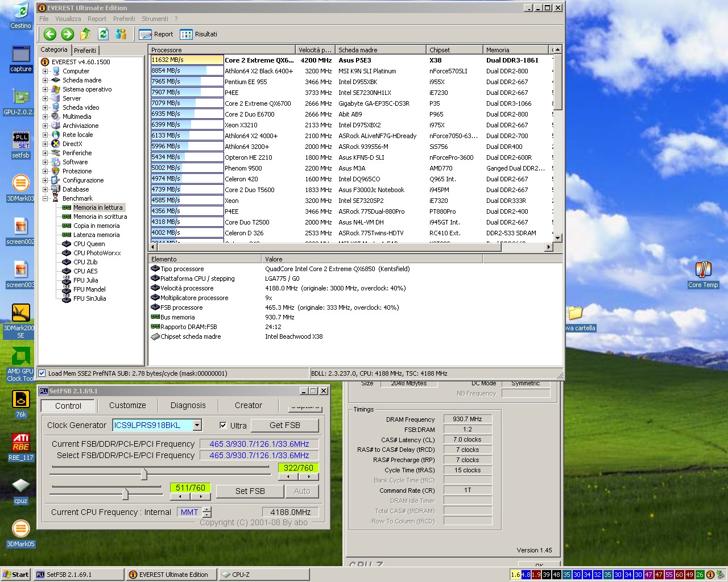This screenshot has width=728, height=582.
Task: Click the green Back arrow in EVEREST toolbar
Action: pyautogui.click(x=50, y=34)
